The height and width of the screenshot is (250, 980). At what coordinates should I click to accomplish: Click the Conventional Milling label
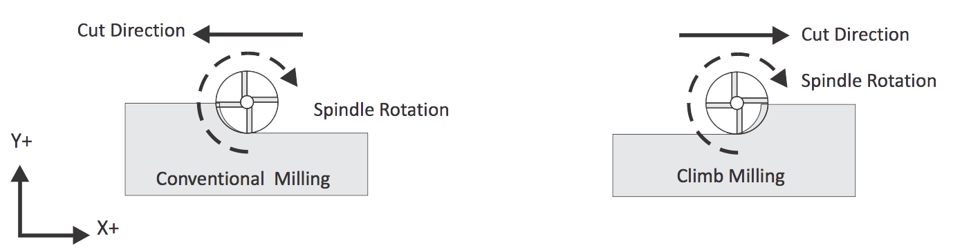(243, 179)
